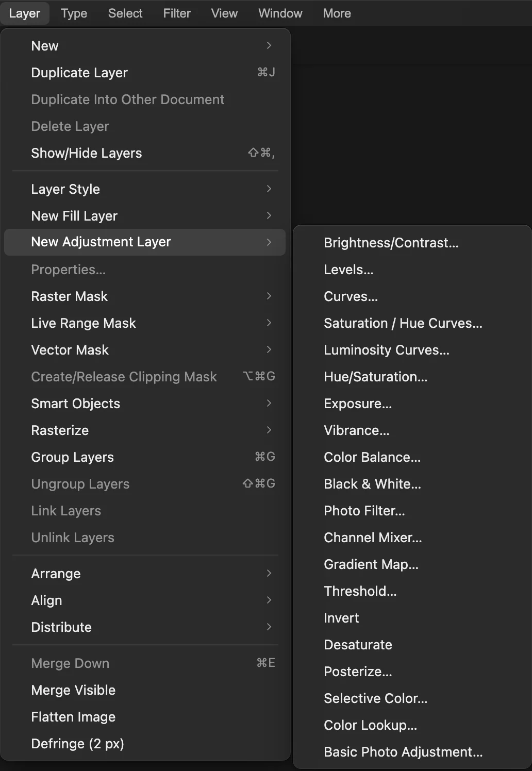Open the Filter menu
This screenshot has width=532, height=771.
pyautogui.click(x=177, y=13)
